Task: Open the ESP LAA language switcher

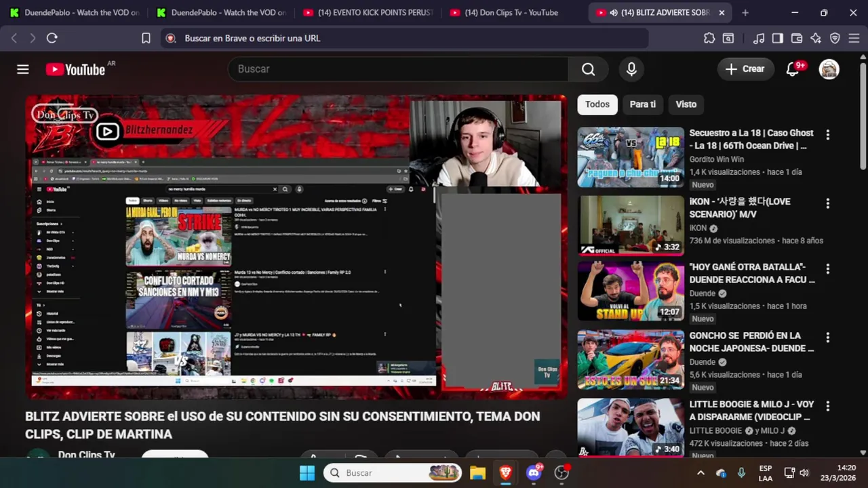Action: (766, 473)
